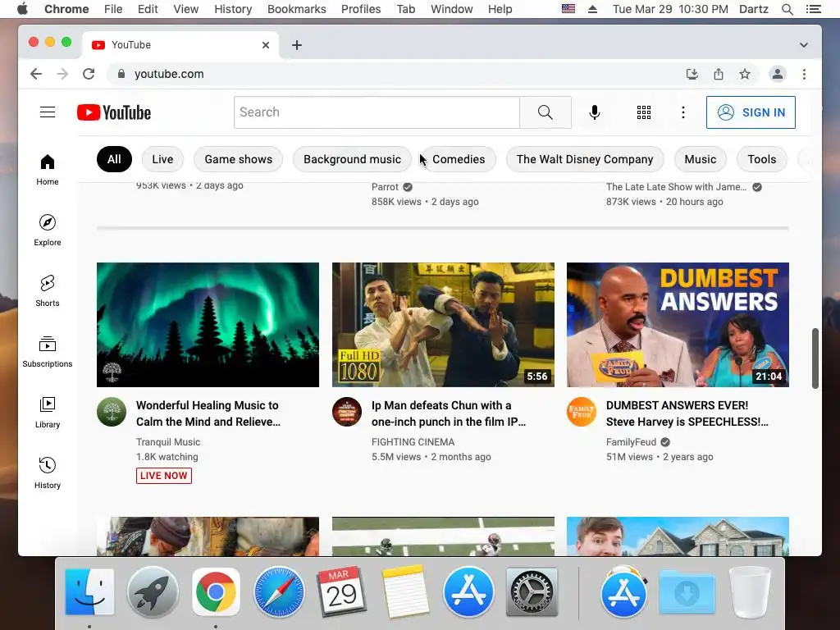
Task: Open Launchpad from the Dock
Action: (x=153, y=592)
